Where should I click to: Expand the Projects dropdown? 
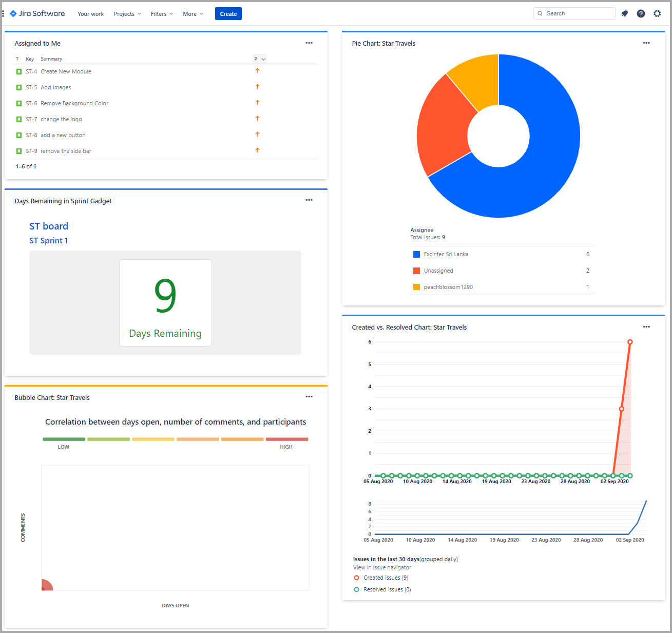coord(127,14)
